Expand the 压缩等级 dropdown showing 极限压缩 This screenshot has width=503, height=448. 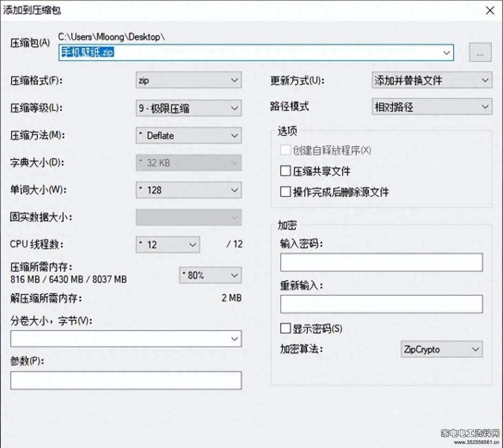point(189,109)
